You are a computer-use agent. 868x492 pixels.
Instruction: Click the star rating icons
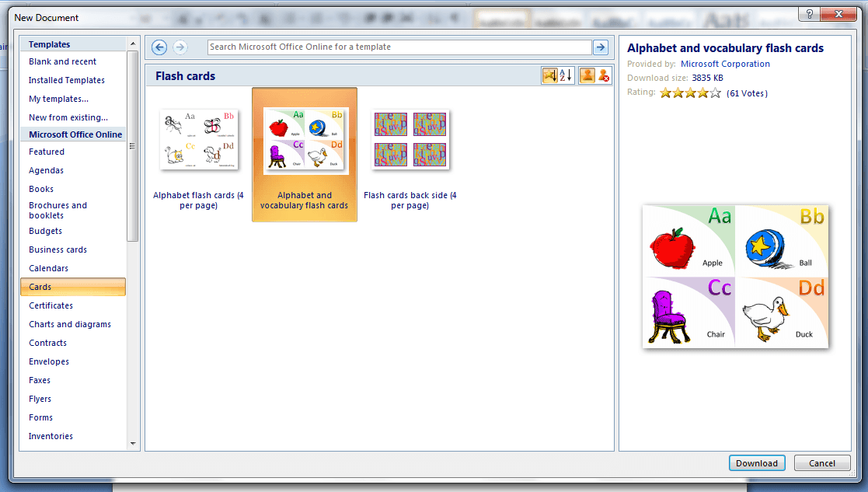690,93
